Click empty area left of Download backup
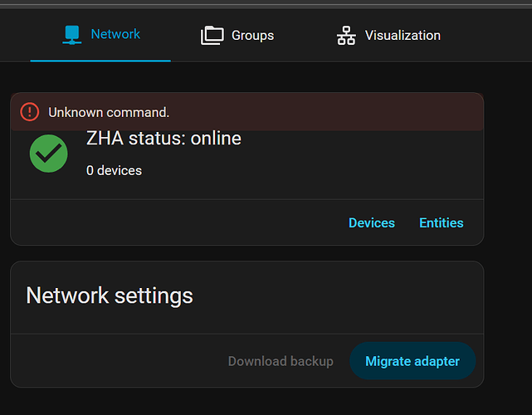Screen dimensions: 532x415 click(x=116, y=361)
